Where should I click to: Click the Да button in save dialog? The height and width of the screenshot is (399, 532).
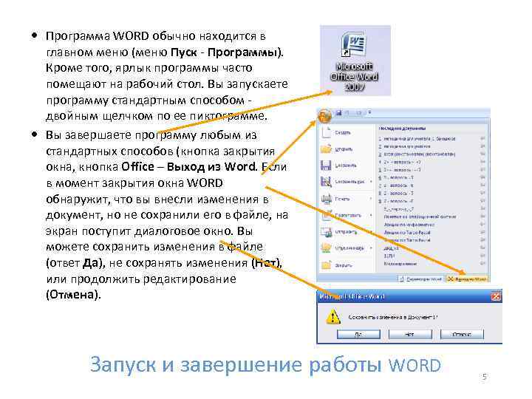click(358, 334)
